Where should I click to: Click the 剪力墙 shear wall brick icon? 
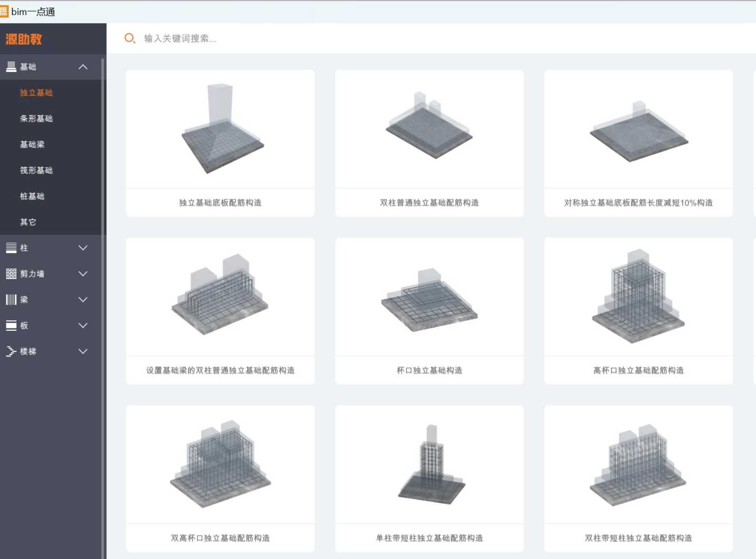tap(11, 274)
